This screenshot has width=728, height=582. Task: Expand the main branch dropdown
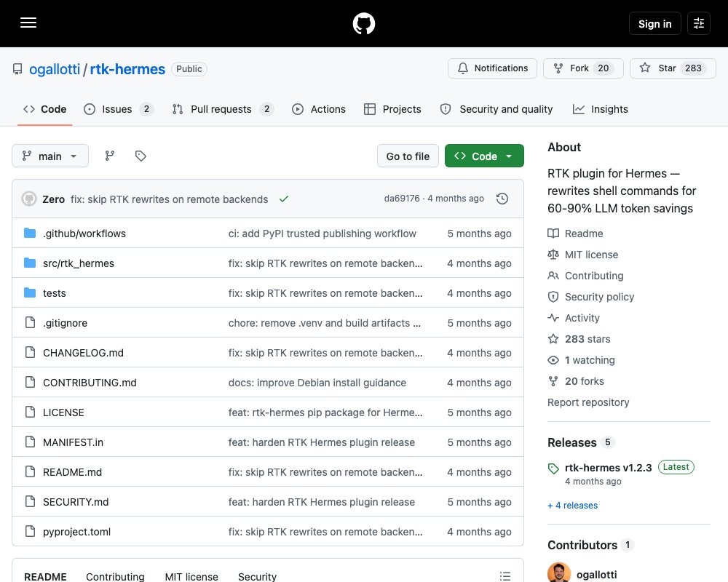(50, 156)
